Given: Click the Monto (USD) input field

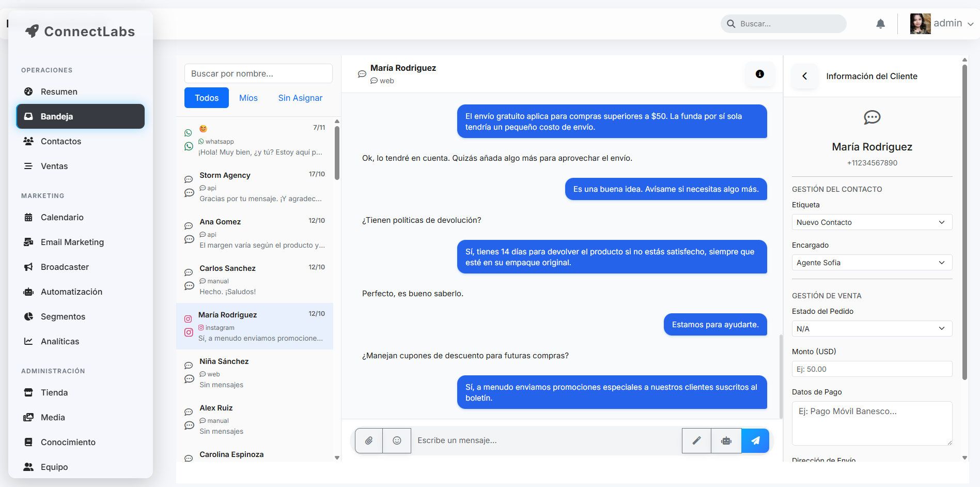Looking at the screenshot, I should 872,369.
